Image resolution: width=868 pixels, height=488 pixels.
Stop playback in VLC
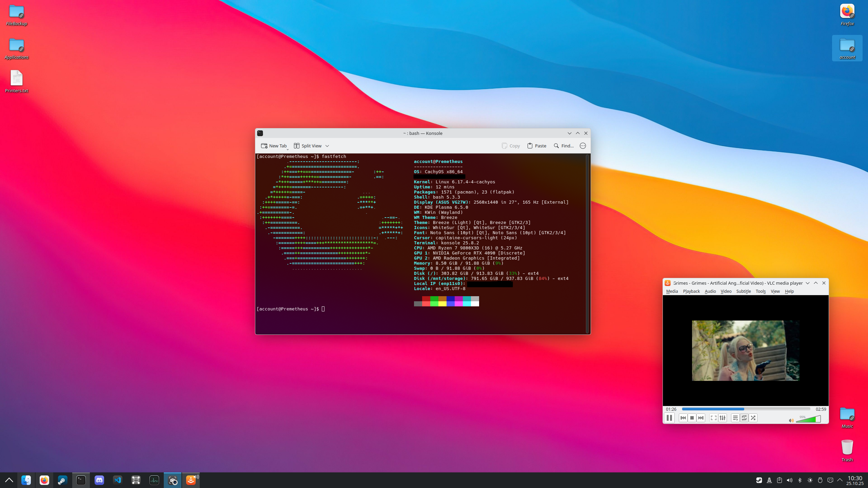[x=692, y=418]
